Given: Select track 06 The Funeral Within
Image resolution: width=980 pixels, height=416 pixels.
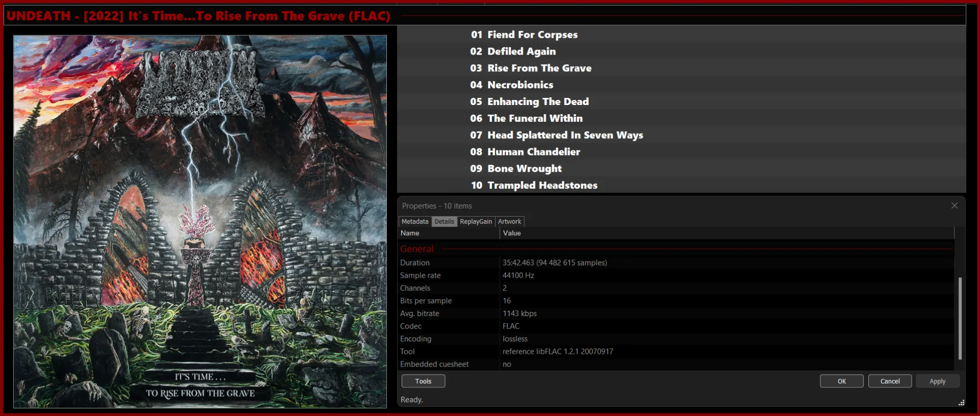Looking at the screenshot, I should click(x=681, y=118).
